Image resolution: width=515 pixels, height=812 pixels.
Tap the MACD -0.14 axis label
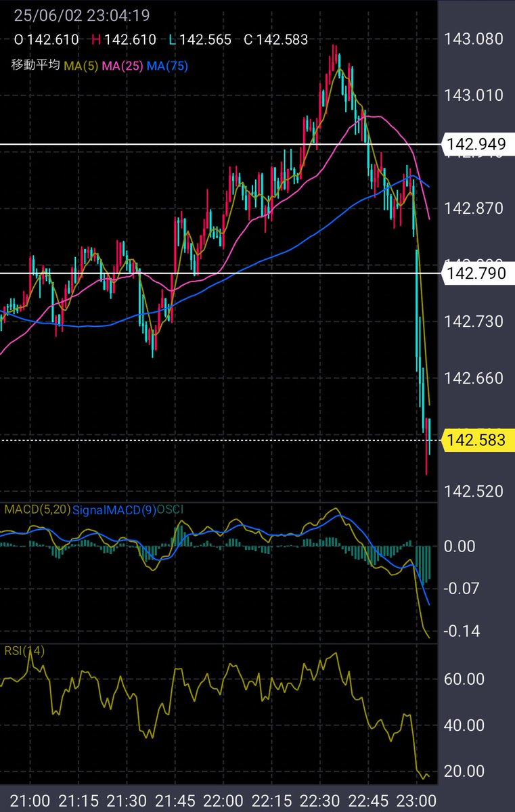[462, 631]
